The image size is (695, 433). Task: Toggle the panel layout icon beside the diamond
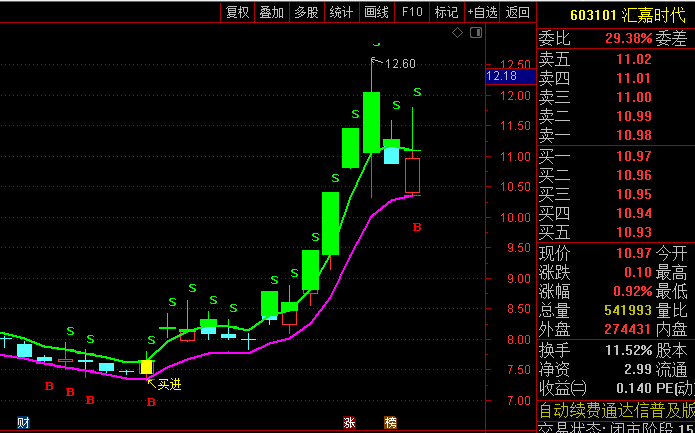click(x=476, y=32)
